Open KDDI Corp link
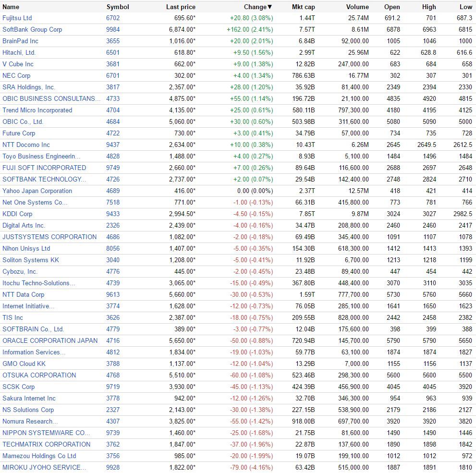The height and width of the screenshot is (473, 476). point(17,214)
